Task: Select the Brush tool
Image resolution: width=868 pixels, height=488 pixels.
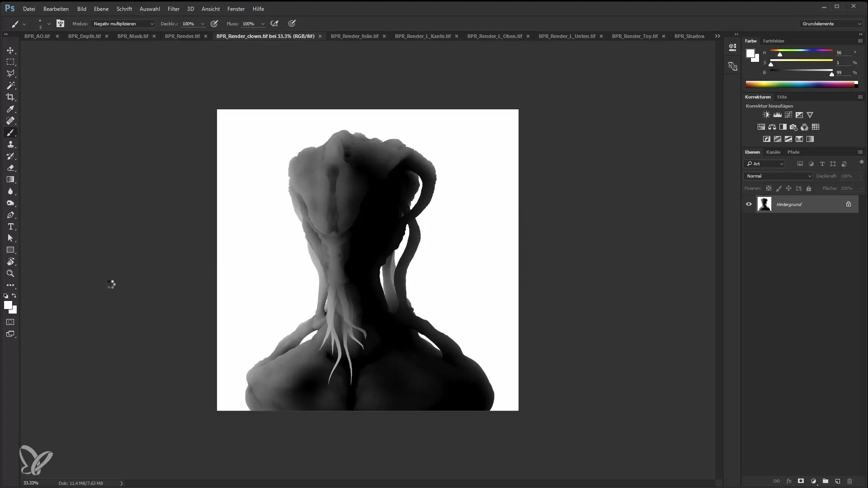Action: 11,132
